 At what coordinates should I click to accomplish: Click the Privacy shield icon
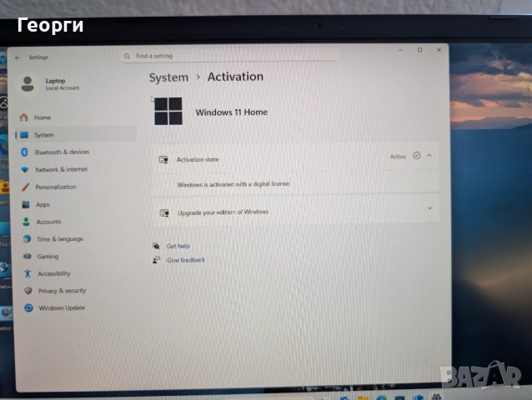[28, 291]
